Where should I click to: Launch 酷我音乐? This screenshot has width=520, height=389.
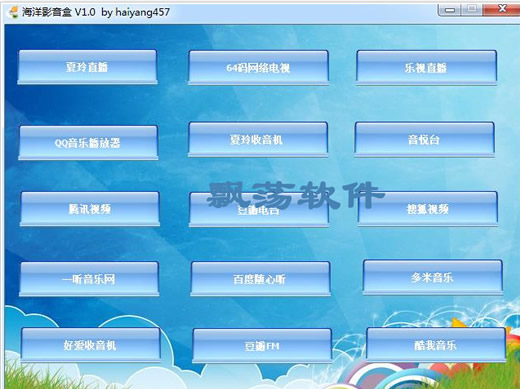point(436,345)
